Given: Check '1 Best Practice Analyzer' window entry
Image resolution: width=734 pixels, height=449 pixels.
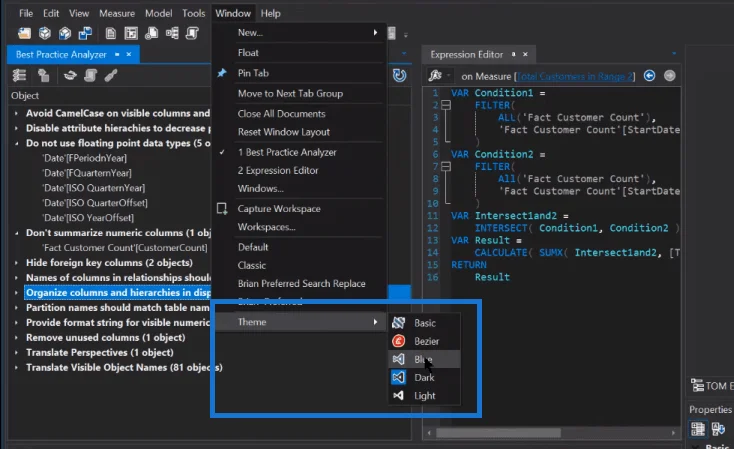Looking at the screenshot, I should 300,152.
